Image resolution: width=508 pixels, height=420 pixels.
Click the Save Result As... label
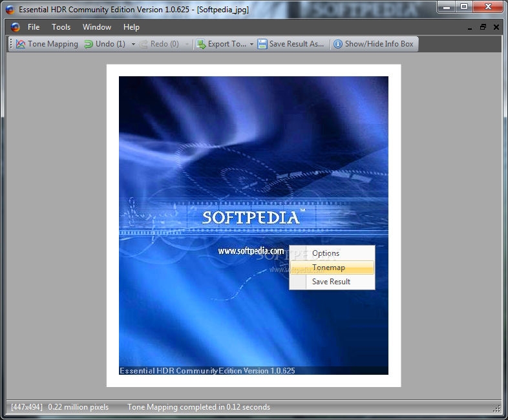point(297,44)
